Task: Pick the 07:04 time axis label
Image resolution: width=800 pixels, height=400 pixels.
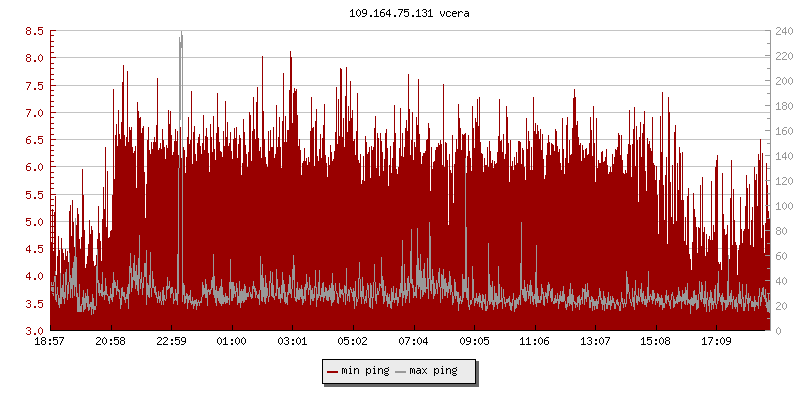Action: (x=413, y=342)
